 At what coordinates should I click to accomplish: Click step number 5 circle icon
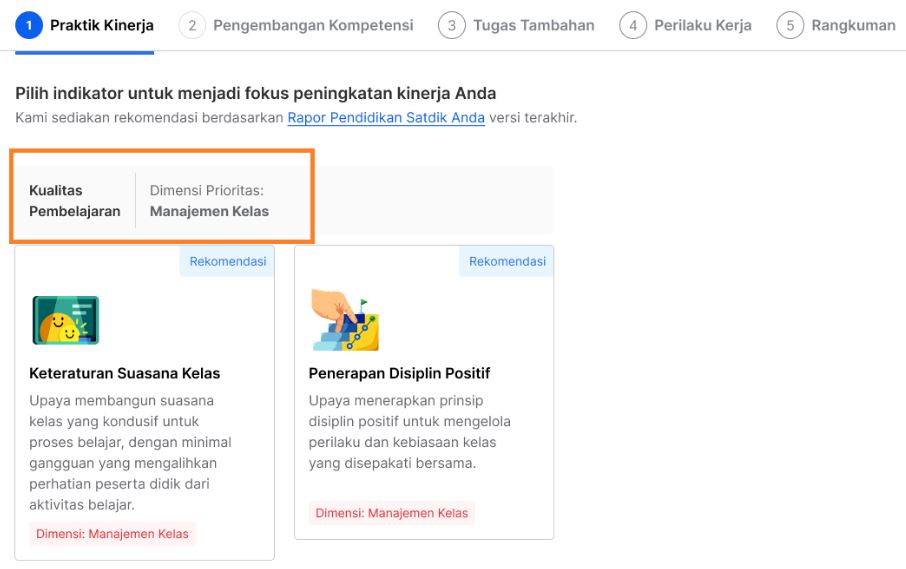(x=790, y=25)
